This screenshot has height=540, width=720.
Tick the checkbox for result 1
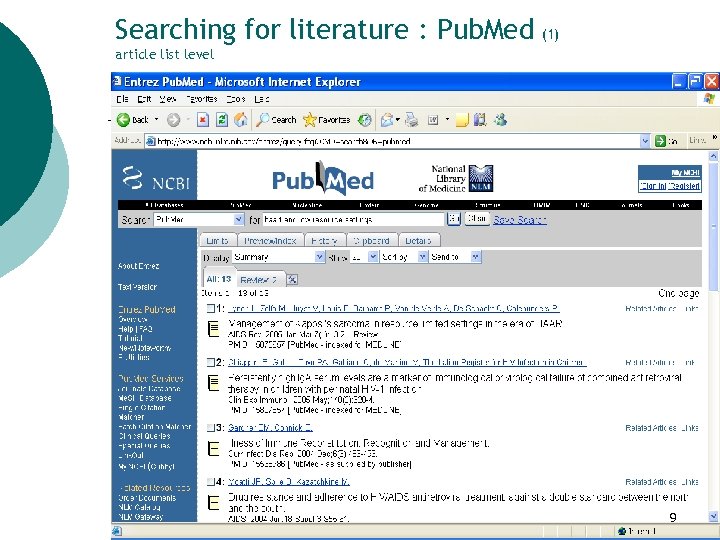(x=211, y=309)
